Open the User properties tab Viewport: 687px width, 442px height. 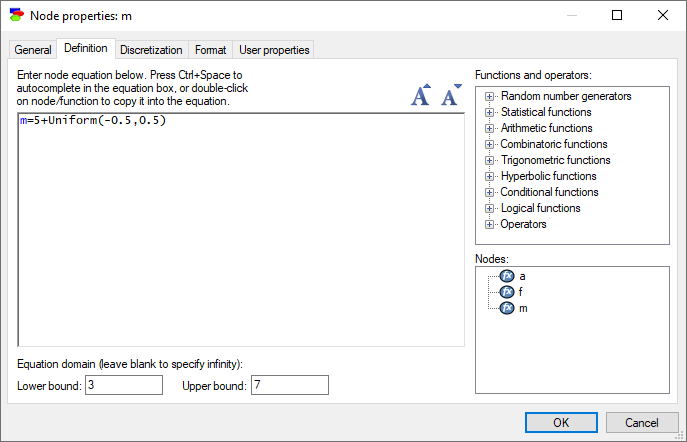pos(274,50)
